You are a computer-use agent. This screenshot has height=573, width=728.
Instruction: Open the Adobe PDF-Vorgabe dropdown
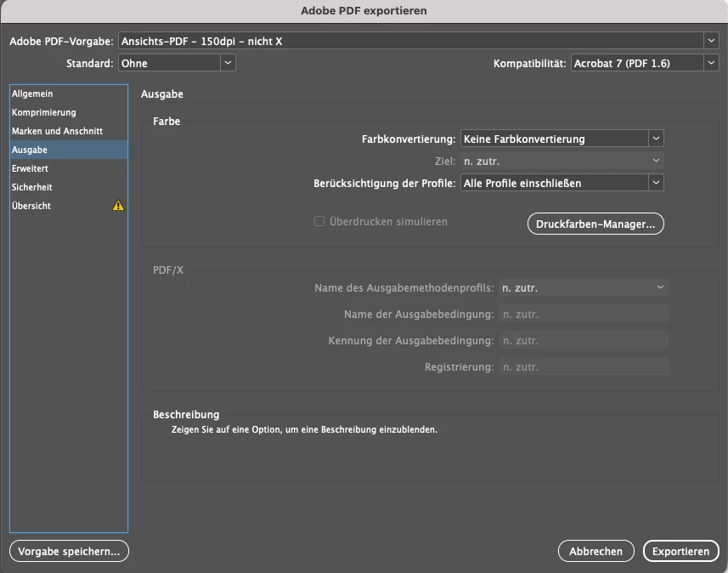point(418,41)
